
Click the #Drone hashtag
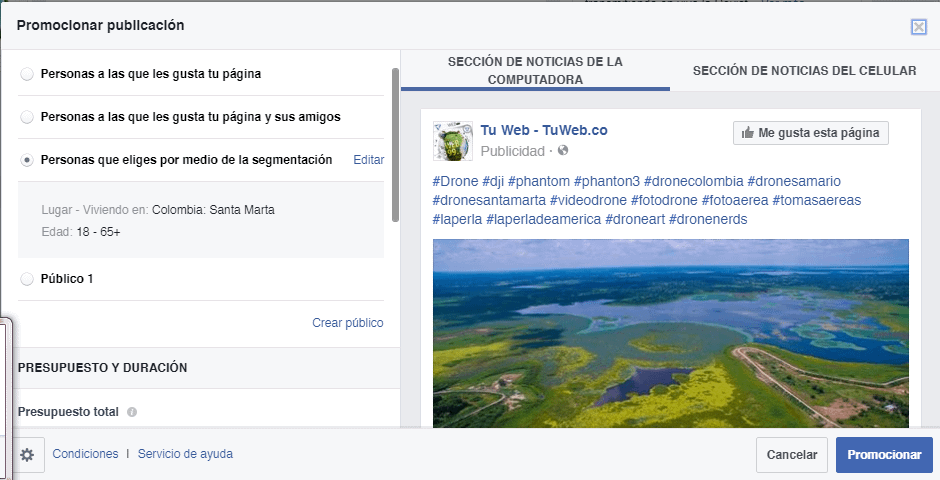coord(455,181)
